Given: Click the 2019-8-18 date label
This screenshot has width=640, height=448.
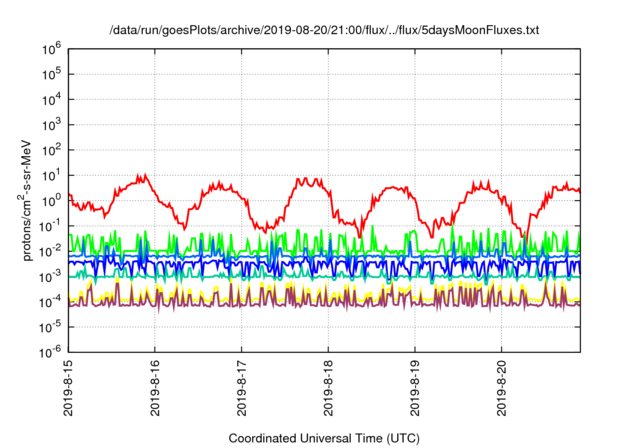Looking at the screenshot, I should point(329,388).
